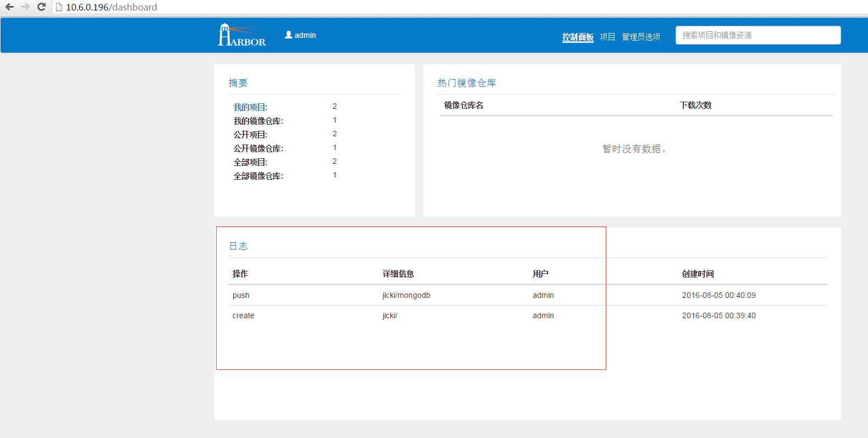Click the user silhouette icon beside admin
The image size is (868, 438).
[x=289, y=35]
